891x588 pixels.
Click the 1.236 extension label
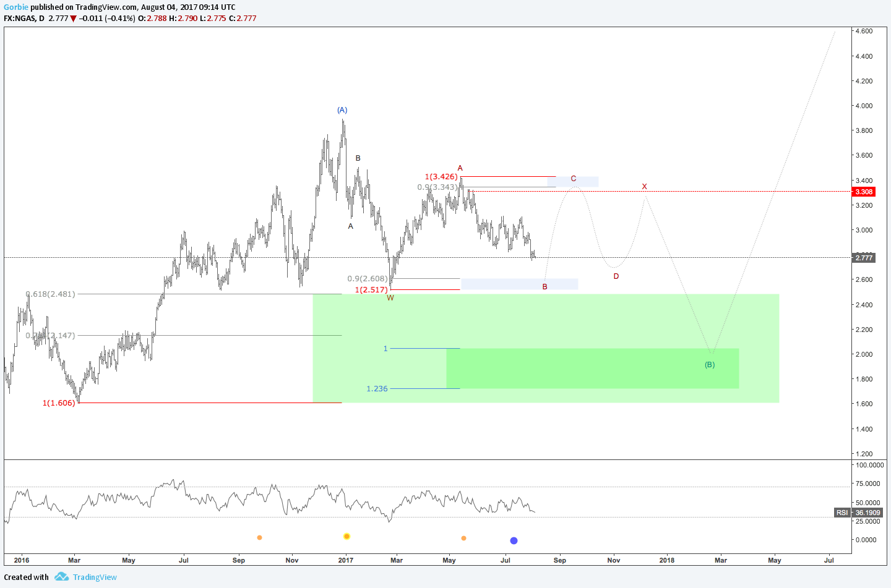point(377,389)
